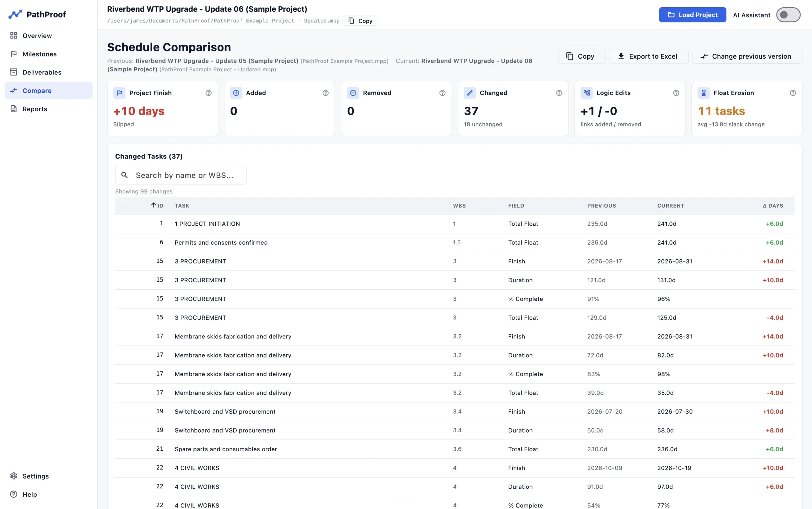Viewport: 812px width, 509px height.
Task: Click the Removed minus-circle icon
Action: pos(353,93)
